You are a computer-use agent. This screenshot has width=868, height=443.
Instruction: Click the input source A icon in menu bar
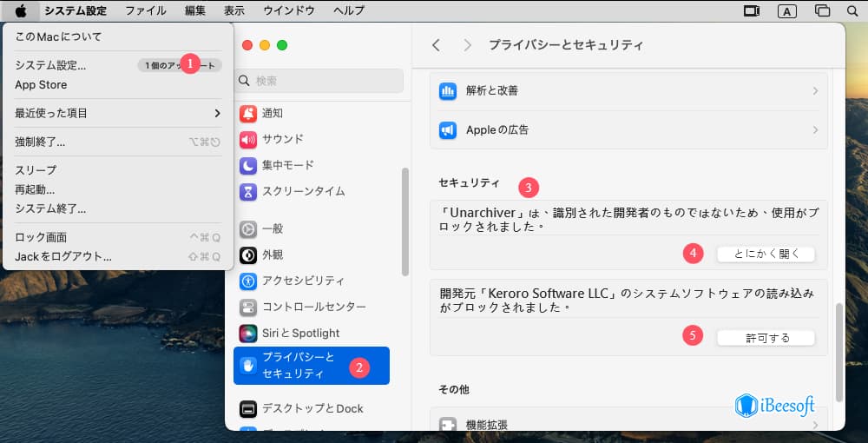point(786,10)
